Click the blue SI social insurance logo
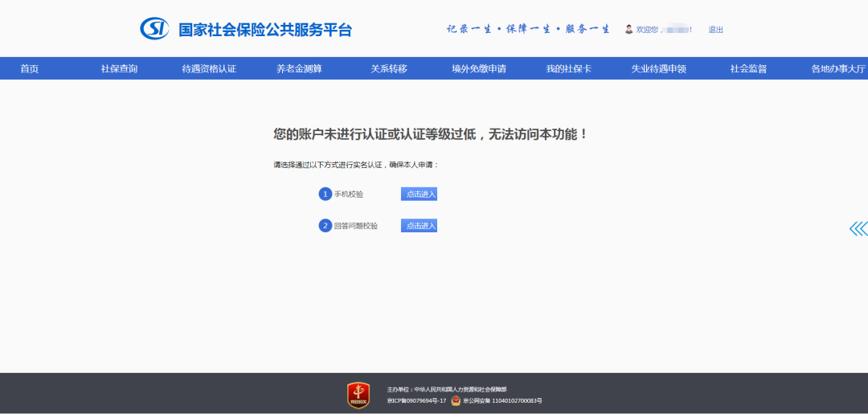The height and width of the screenshot is (414, 868). (x=154, y=29)
